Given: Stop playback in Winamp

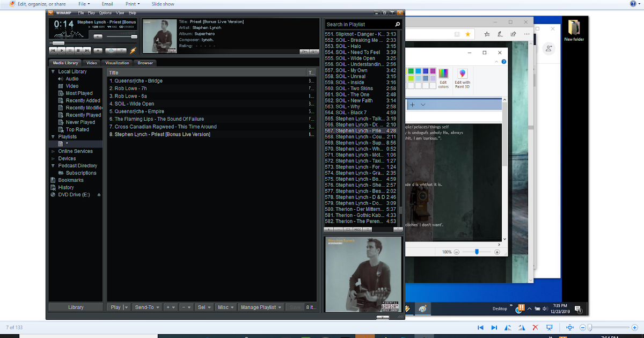Looking at the screenshot, I should (x=77, y=50).
